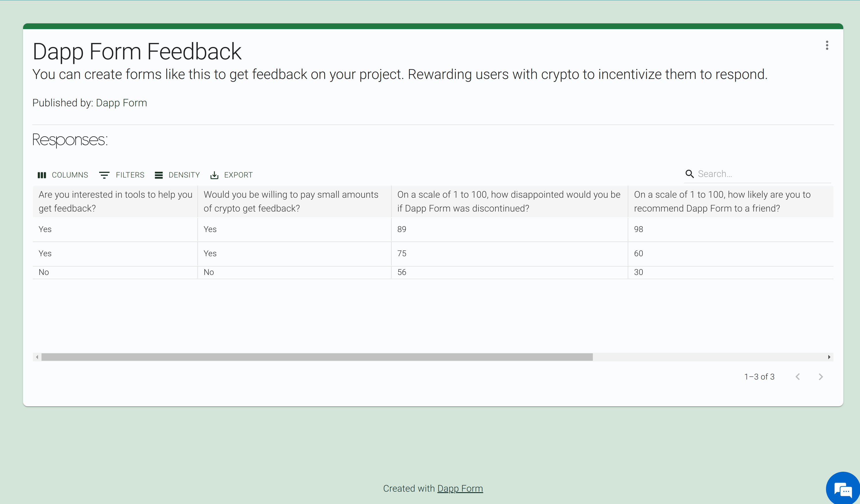The width and height of the screenshot is (860, 504).
Task: Go to next page arrow
Action: coord(821,377)
